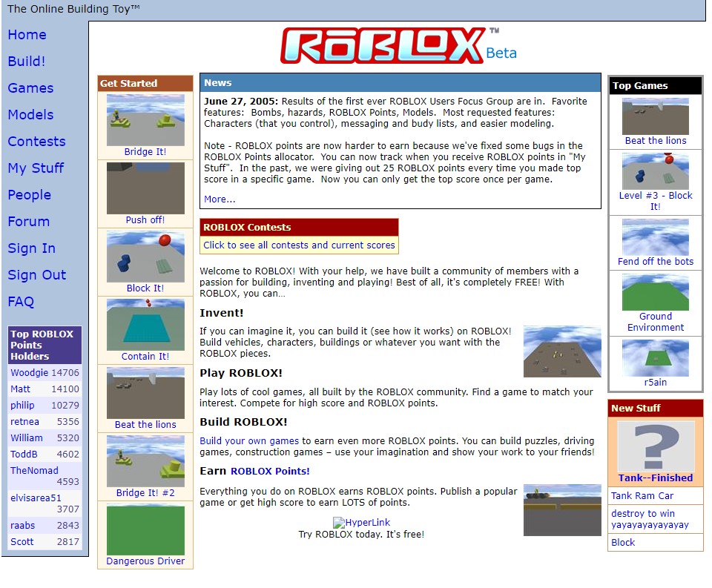Open the Tank Ram Car link
Viewport: 712px width, 588px height.
point(642,496)
